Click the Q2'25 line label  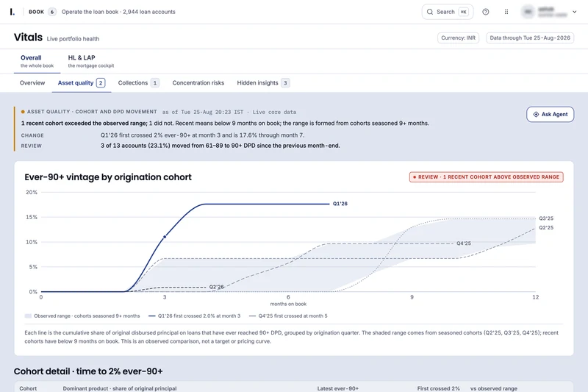point(546,228)
